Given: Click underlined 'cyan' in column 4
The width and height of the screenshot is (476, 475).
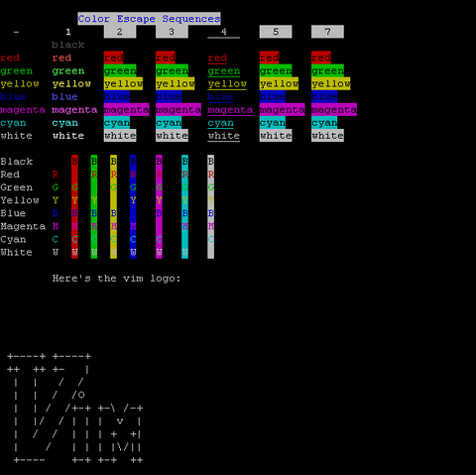Looking at the screenshot, I should click(220, 123).
